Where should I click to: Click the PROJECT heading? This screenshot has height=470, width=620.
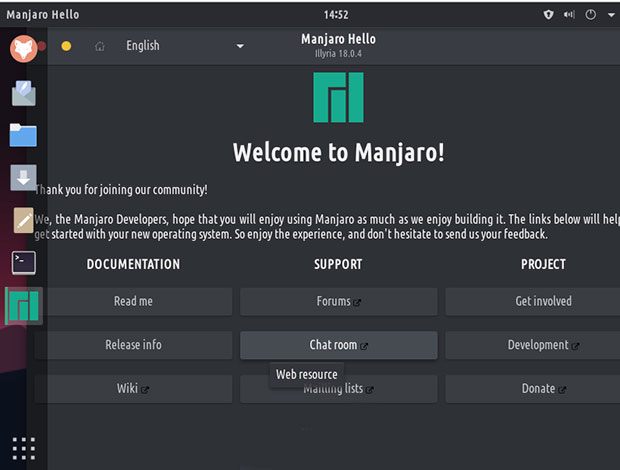click(x=543, y=264)
